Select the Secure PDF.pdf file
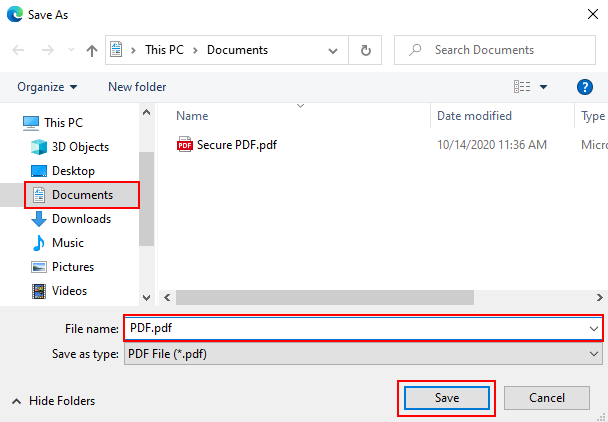Screen dimensions: 608x422 pyautogui.click(x=237, y=145)
